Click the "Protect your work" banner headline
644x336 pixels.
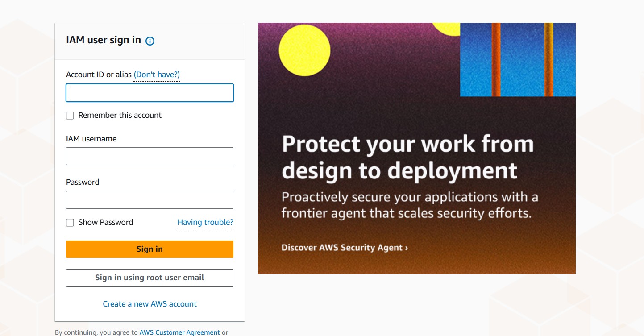pos(407,157)
